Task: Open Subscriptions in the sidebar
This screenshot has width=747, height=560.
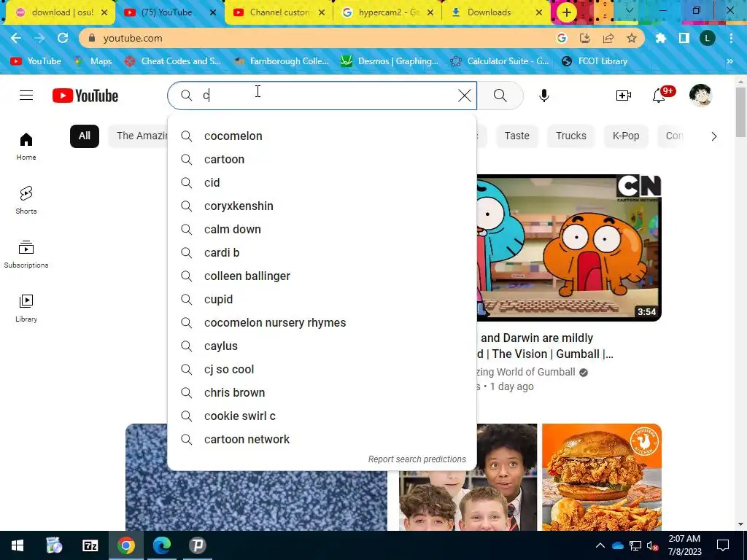Action: coord(26,254)
